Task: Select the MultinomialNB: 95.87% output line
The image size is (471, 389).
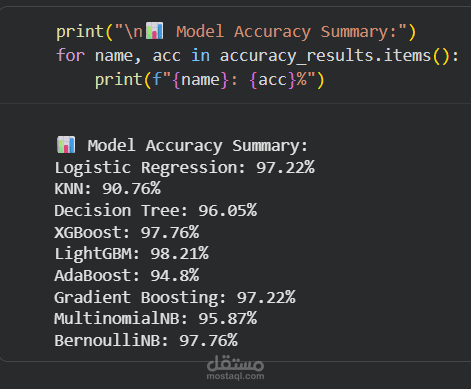Action: click(156, 319)
